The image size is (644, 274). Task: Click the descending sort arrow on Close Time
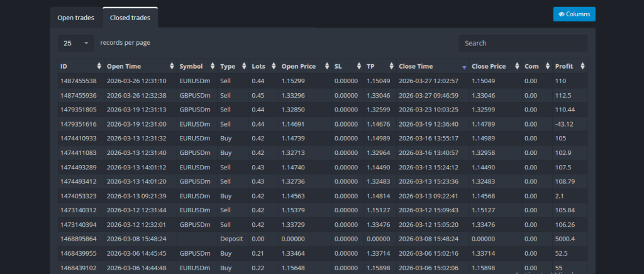tap(464, 67)
